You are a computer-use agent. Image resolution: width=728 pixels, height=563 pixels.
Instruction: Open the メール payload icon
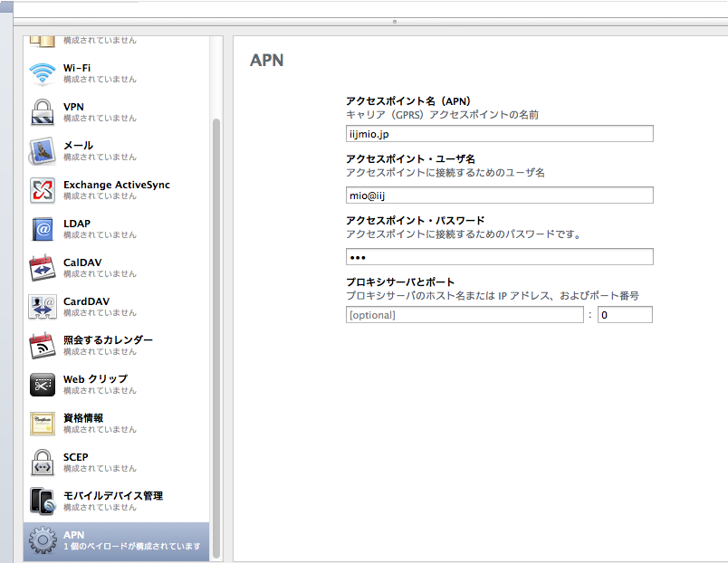click(43, 151)
